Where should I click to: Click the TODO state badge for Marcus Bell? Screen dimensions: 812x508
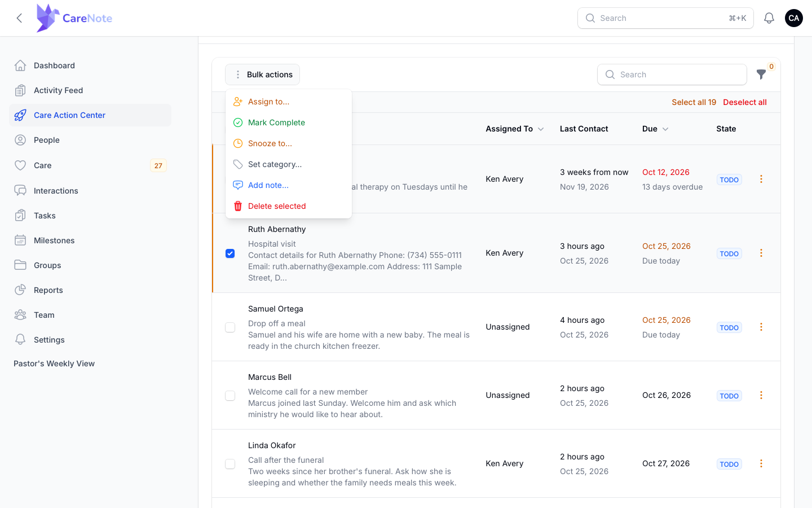729,396
